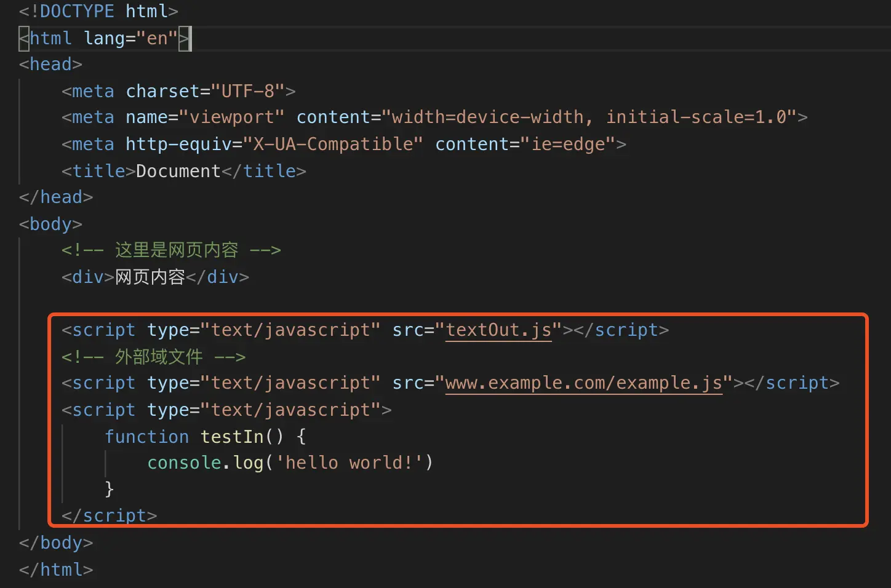Click the word Document in the title
The image size is (891, 588).
point(178,171)
